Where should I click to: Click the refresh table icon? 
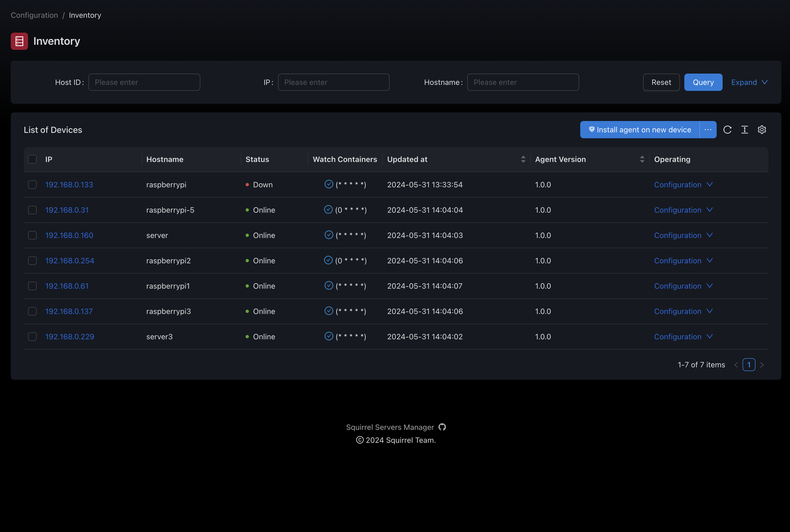[727, 130]
